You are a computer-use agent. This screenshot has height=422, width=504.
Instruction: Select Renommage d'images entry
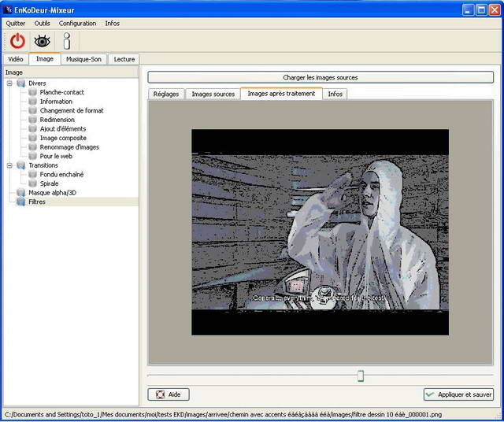click(x=69, y=147)
